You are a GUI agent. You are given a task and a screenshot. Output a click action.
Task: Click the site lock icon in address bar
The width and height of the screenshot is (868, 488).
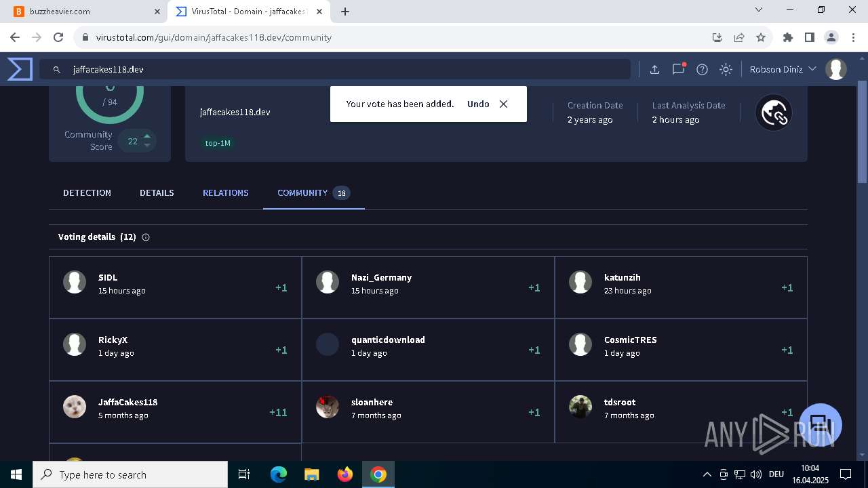tap(85, 37)
